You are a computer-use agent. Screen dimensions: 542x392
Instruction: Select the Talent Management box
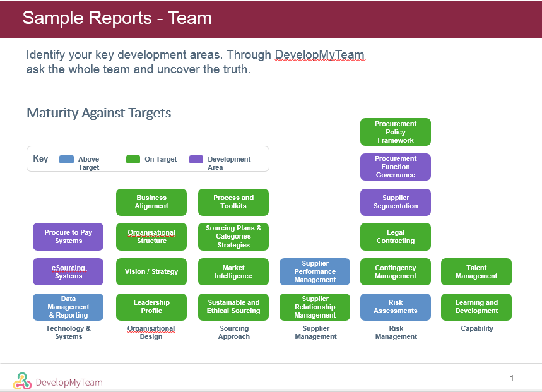(x=476, y=271)
